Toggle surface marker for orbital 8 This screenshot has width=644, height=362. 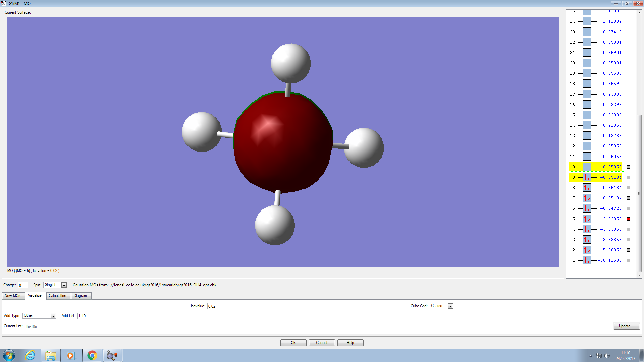[x=629, y=188]
